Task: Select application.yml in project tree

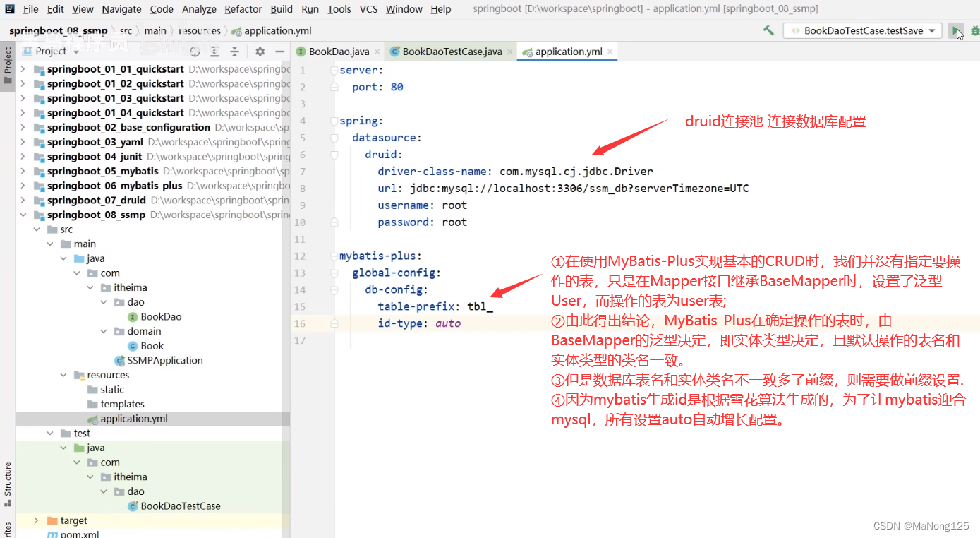Action: point(133,419)
